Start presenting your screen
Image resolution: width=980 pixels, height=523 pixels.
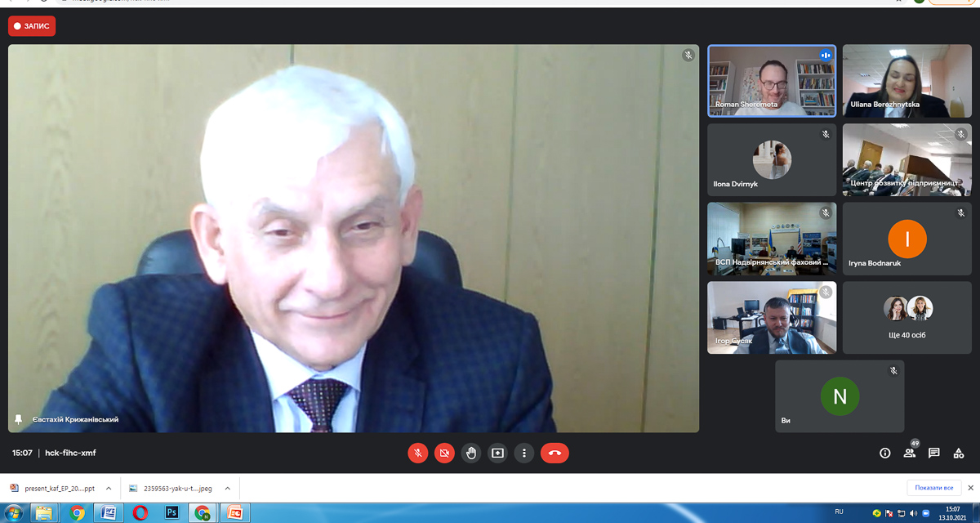coord(497,453)
